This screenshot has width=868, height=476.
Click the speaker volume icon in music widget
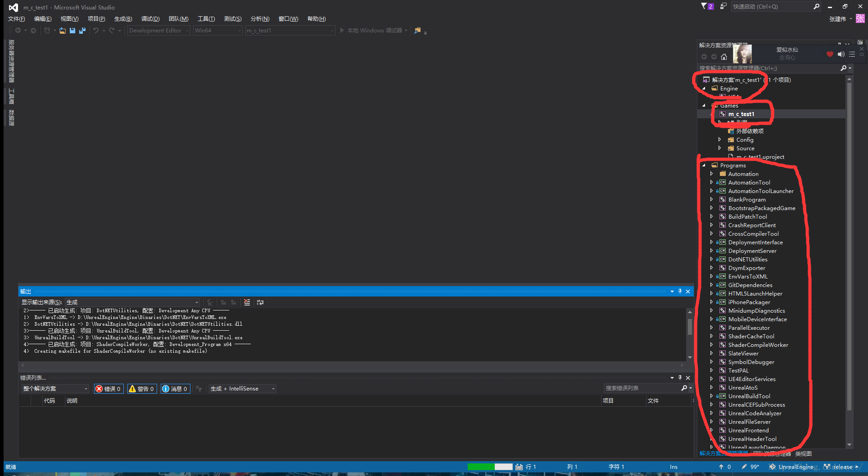point(841,54)
